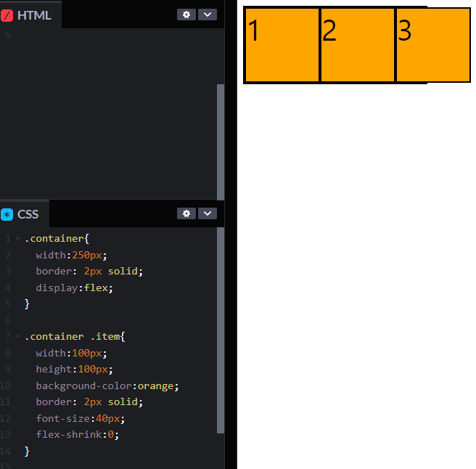Click orange box numbered 3 in preview

click(x=433, y=45)
